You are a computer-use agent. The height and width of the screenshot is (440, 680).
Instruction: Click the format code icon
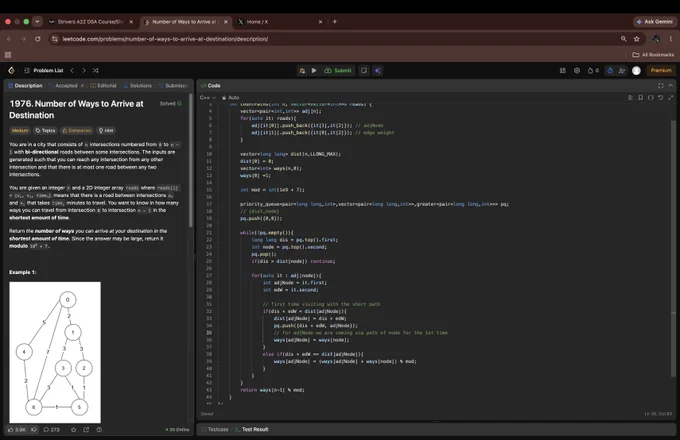tap(631, 98)
